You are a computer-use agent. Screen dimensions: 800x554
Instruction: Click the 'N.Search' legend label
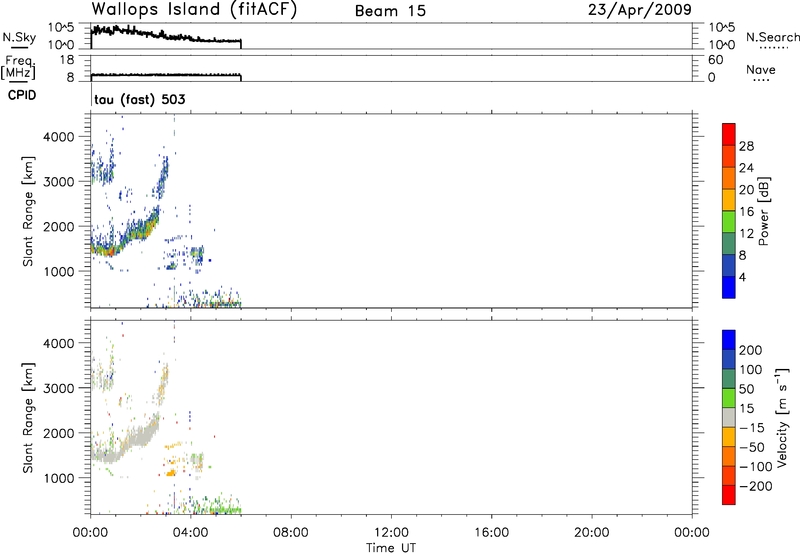tap(772, 37)
